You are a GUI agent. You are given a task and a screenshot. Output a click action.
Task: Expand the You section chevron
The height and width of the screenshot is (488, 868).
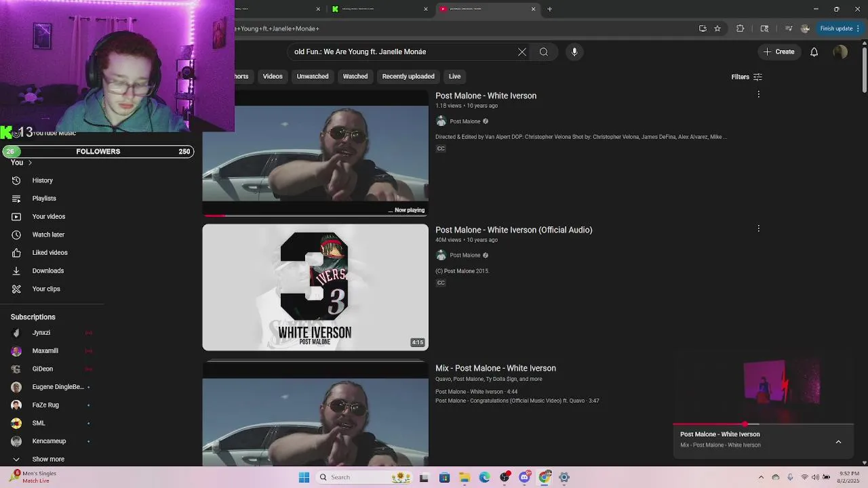click(x=30, y=163)
